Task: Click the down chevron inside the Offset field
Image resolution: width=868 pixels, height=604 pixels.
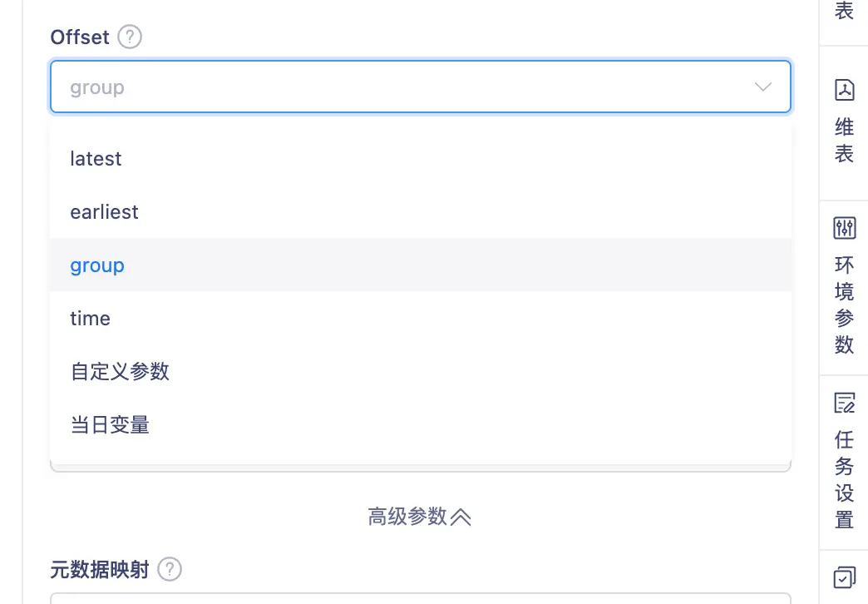Action: pyautogui.click(x=762, y=87)
